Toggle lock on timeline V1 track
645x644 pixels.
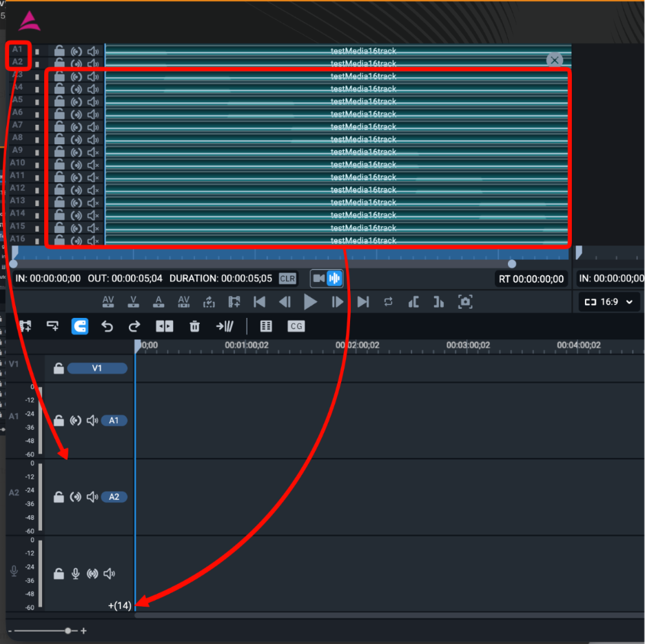59,368
